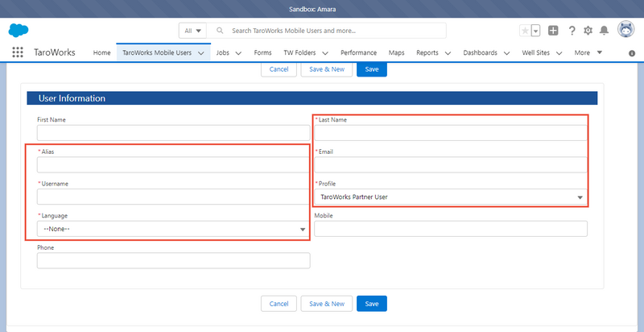Click the Global Actions plus icon
The height and width of the screenshot is (332, 644).
point(553,31)
